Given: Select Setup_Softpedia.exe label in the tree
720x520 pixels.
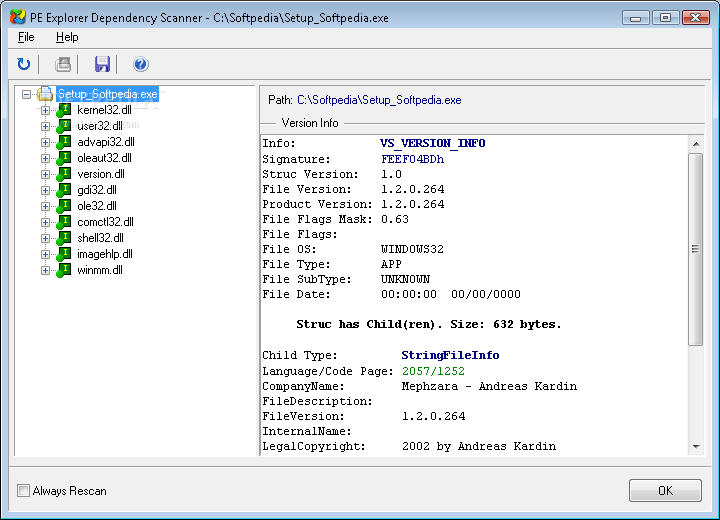Looking at the screenshot, I should [107, 94].
